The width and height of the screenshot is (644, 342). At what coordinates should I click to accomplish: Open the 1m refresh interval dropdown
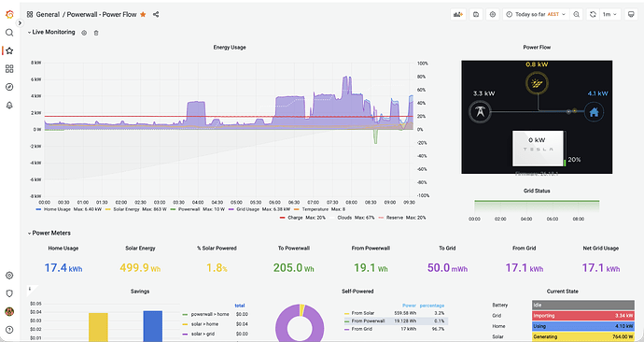click(x=609, y=14)
